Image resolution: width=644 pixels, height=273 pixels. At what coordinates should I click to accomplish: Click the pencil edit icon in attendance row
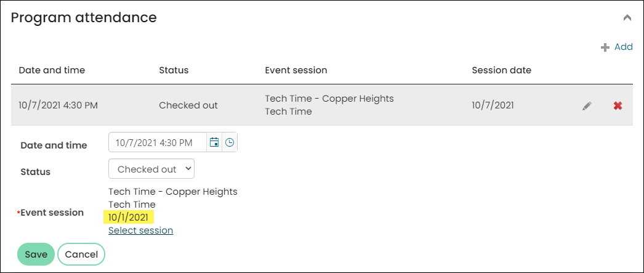pos(587,106)
